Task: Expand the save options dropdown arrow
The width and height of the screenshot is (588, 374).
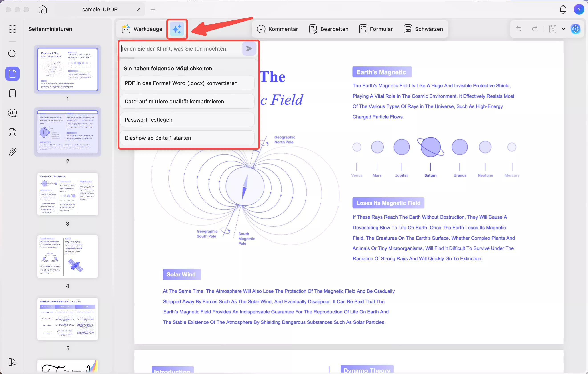Action: (x=564, y=29)
